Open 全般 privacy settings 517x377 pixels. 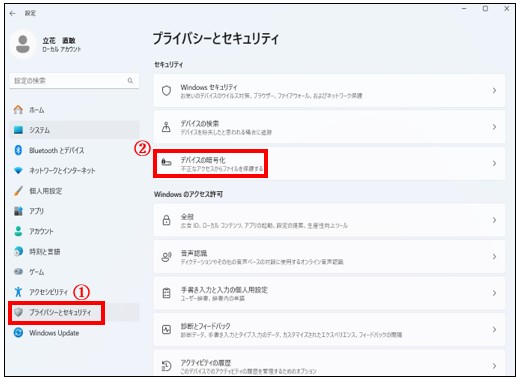(x=329, y=220)
